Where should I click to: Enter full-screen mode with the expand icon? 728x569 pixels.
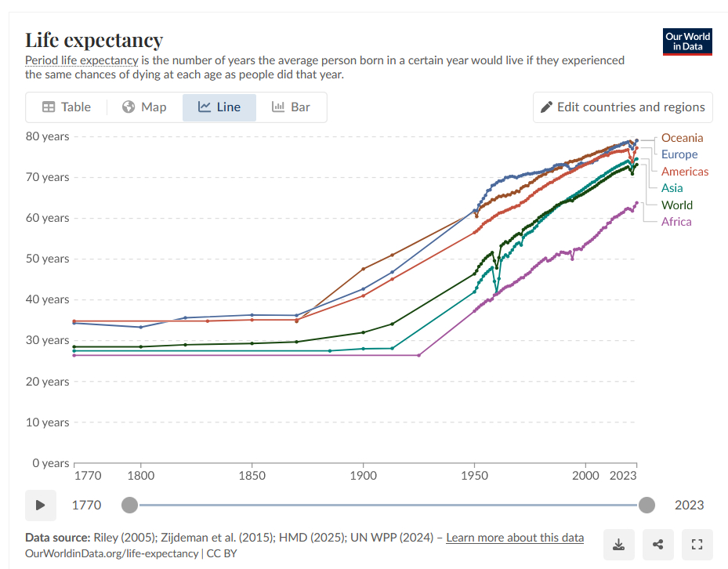point(697,544)
